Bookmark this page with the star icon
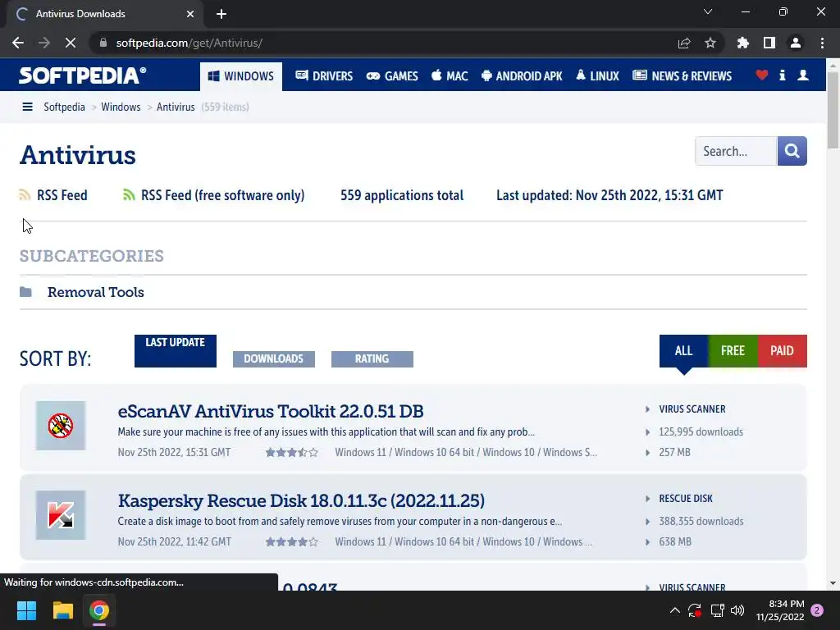Image resolution: width=840 pixels, height=630 pixels. click(x=710, y=43)
